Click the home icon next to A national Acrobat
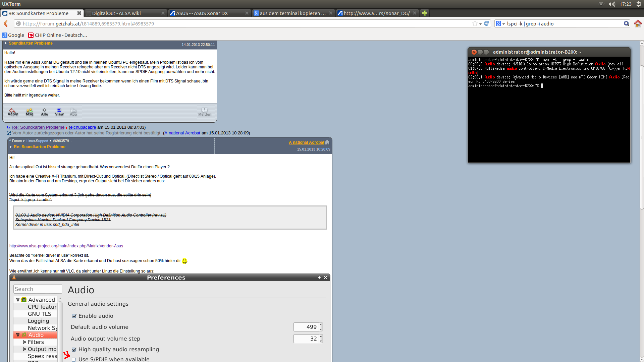Viewport: 644px width, 362px height. [327, 142]
